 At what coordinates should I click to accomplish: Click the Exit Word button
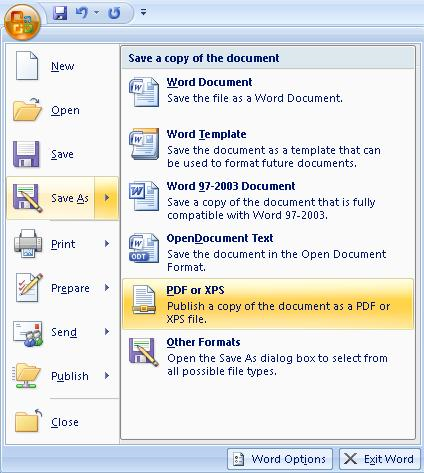click(380, 459)
